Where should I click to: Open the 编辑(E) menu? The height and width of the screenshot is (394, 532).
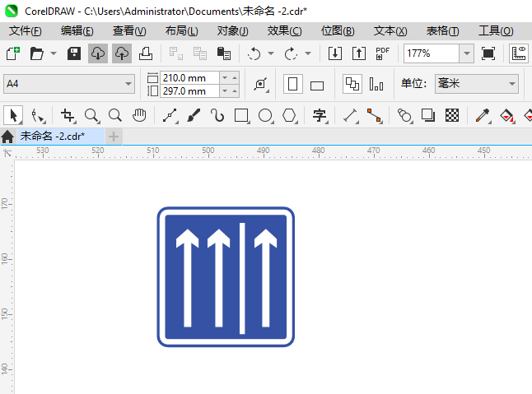77,30
